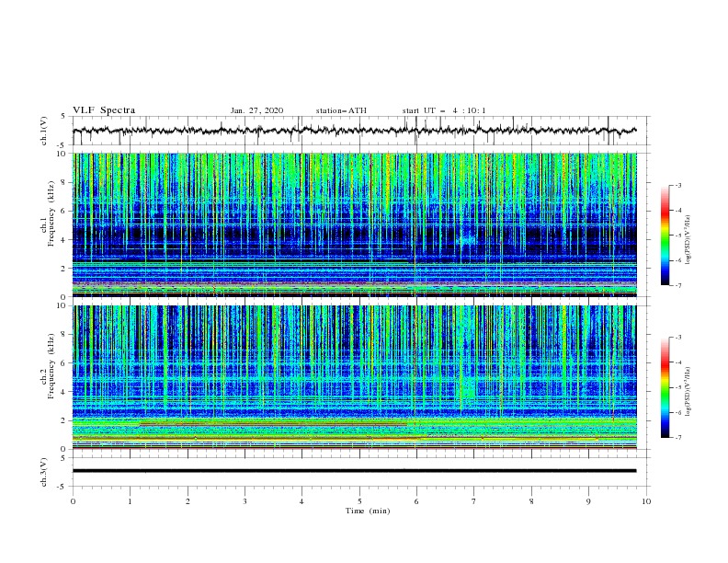Select ch.2 "Frequency (kHz)" axis label
The image size is (728, 563).
[x=51, y=366]
